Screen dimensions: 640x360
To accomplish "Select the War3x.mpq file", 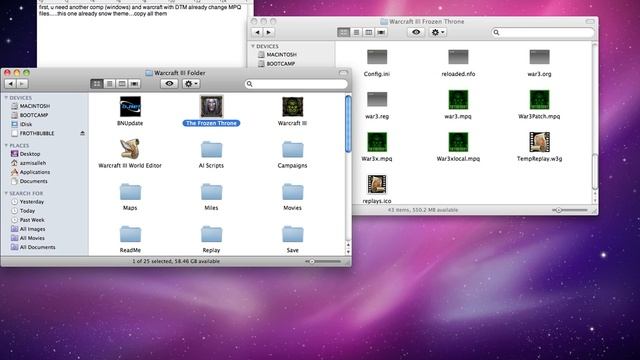I will (x=377, y=142).
